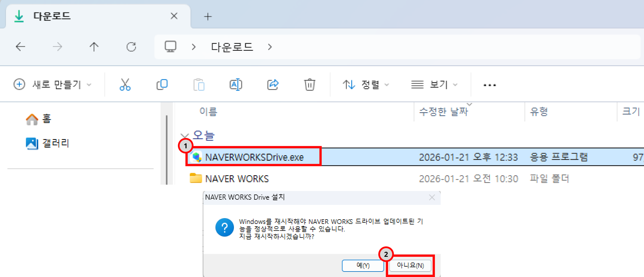Open 갤러리 in the navigation pane
Screen dimensions: 644x277
(x=48, y=143)
